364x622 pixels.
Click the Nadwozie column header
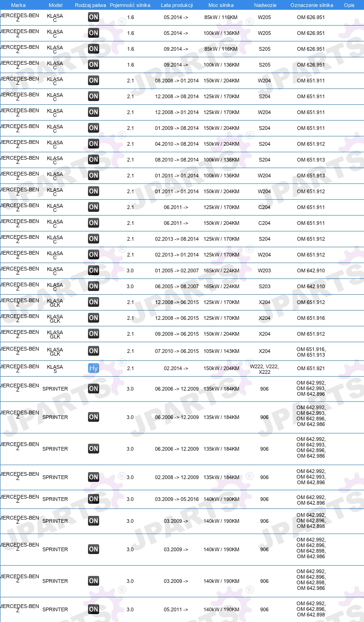[x=264, y=5]
